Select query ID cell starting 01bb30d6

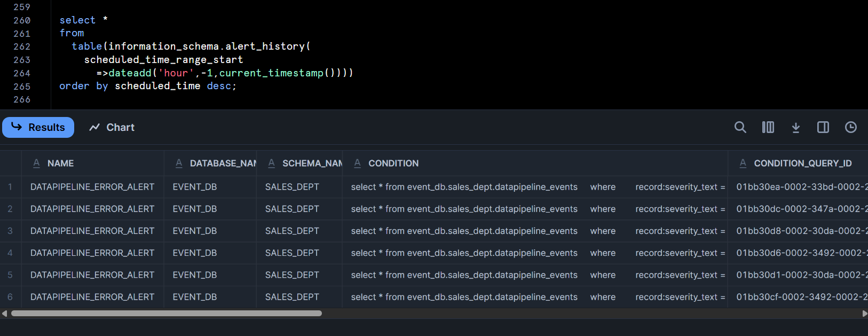point(798,253)
